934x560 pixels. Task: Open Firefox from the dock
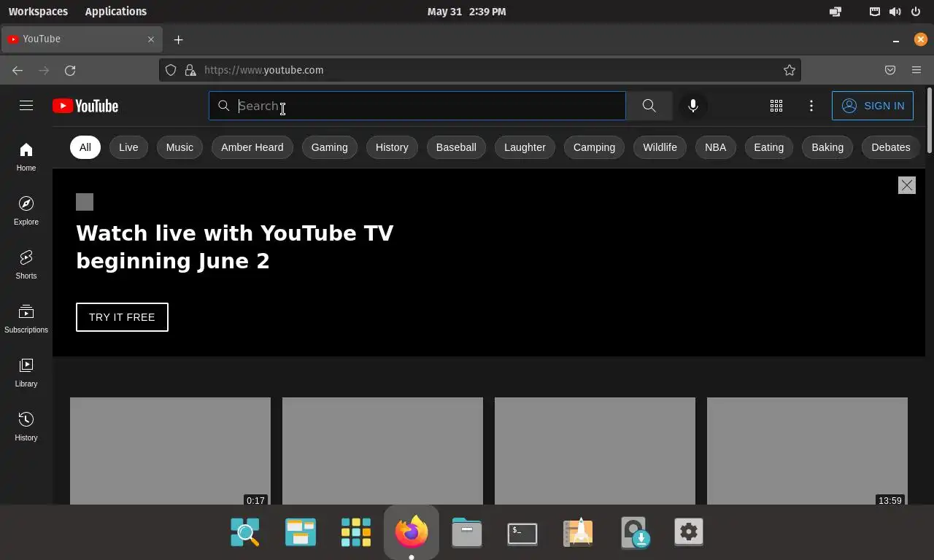[x=412, y=533]
